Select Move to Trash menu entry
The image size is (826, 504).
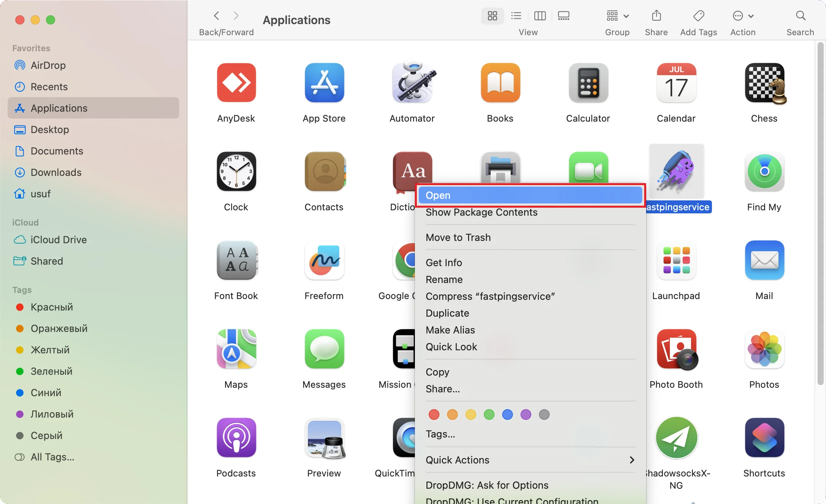pos(458,237)
